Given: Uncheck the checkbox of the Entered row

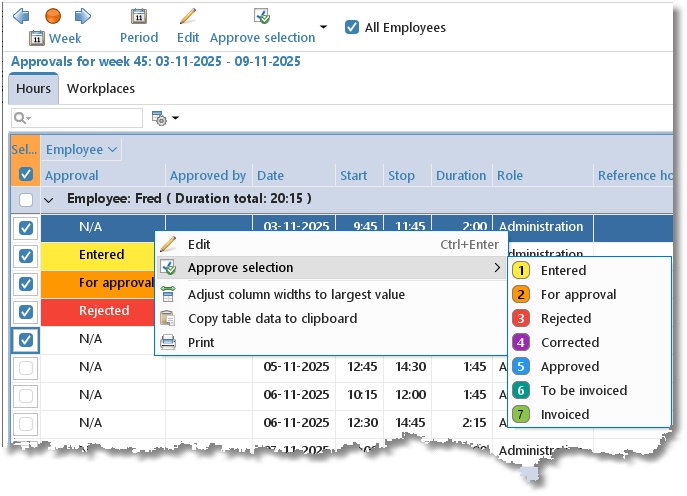Looking at the screenshot, I should pos(26,256).
